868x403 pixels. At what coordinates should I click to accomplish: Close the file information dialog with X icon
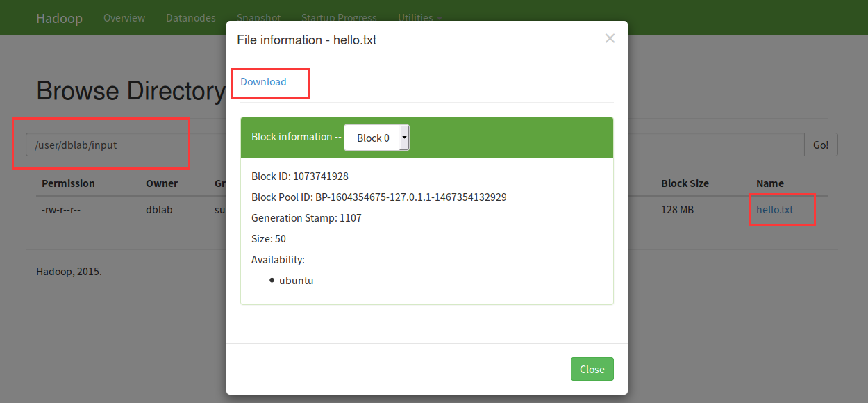(610, 38)
